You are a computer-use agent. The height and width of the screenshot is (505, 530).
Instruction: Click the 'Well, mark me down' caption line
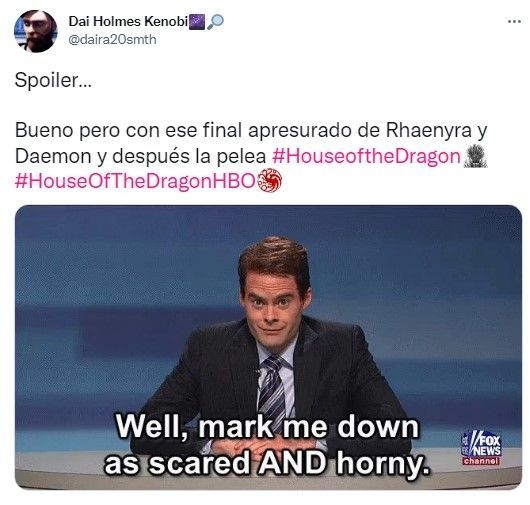267,428
